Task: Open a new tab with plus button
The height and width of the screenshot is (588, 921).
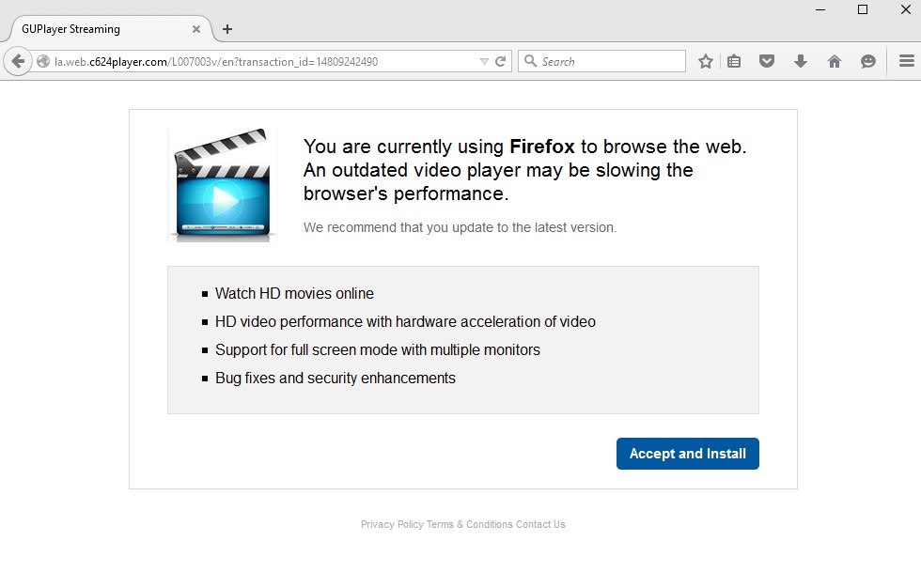Action: pyautogui.click(x=227, y=29)
